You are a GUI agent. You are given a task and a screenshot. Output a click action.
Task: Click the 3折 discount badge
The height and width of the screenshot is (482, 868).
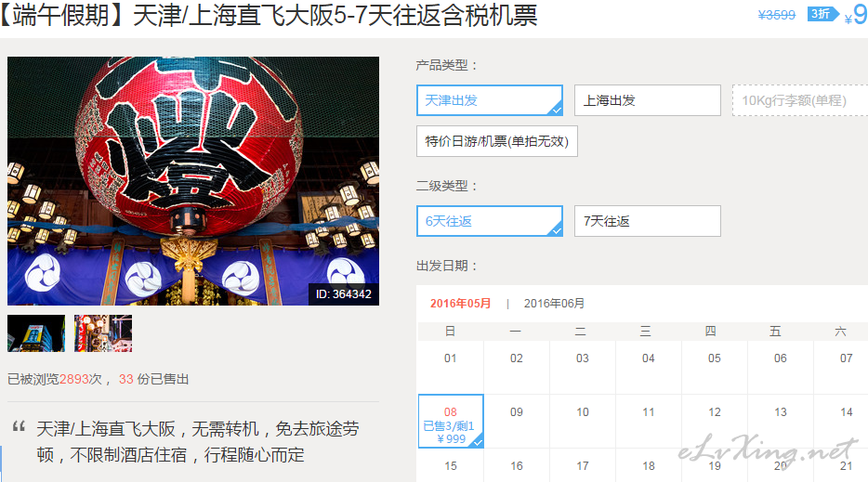pyautogui.click(x=822, y=14)
